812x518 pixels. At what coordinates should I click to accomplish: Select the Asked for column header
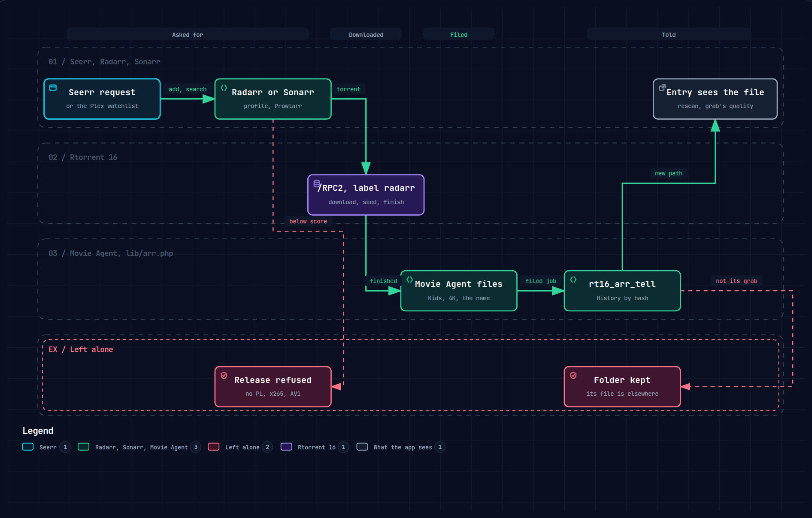coord(188,35)
